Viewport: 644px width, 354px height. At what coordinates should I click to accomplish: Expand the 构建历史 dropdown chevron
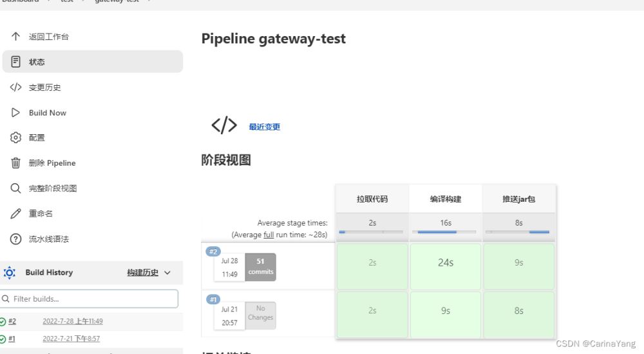pyautogui.click(x=167, y=273)
